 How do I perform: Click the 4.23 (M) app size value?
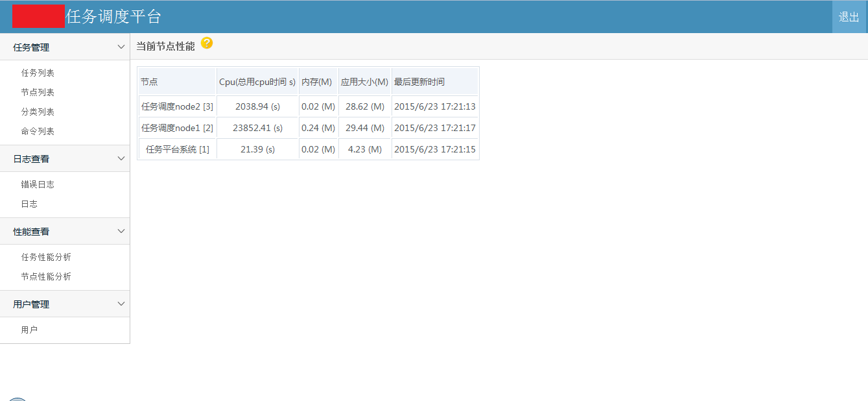click(x=365, y=149)
